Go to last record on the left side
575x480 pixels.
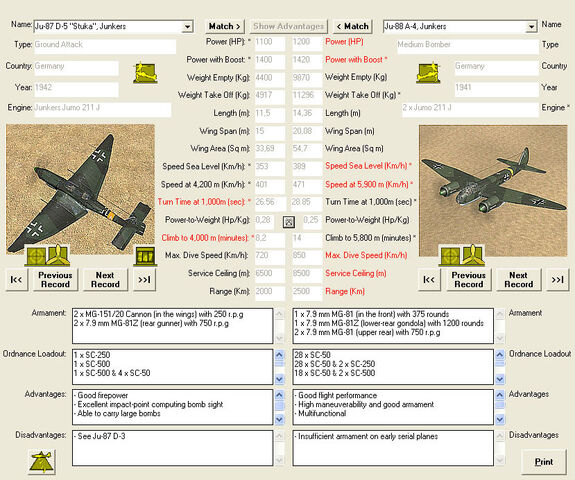point(144,280)
